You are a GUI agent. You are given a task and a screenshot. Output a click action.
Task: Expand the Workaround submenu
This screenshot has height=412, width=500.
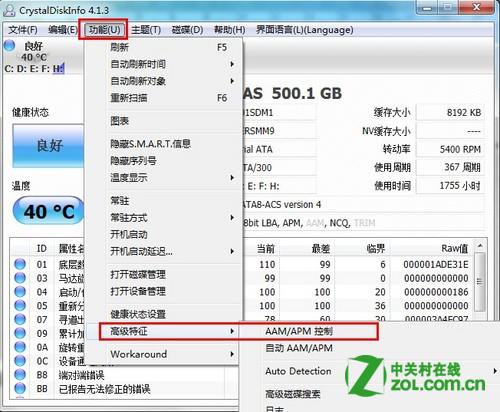(x=163, y=354)
